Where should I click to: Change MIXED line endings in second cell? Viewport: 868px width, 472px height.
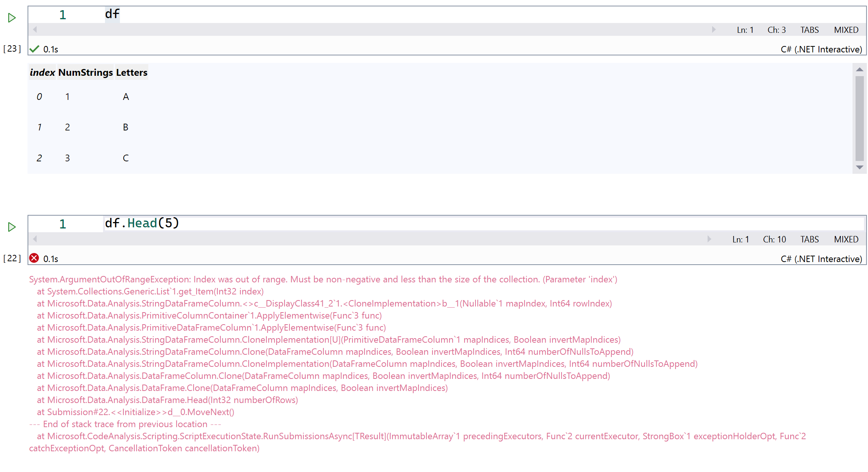[x=846, y=239]
